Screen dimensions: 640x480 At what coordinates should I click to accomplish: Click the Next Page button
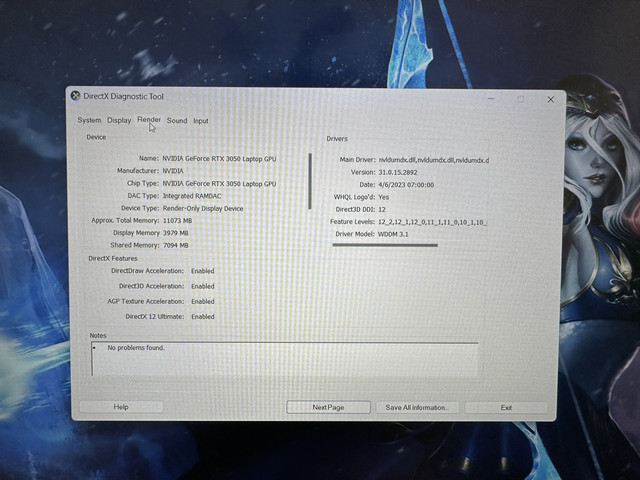329,407
